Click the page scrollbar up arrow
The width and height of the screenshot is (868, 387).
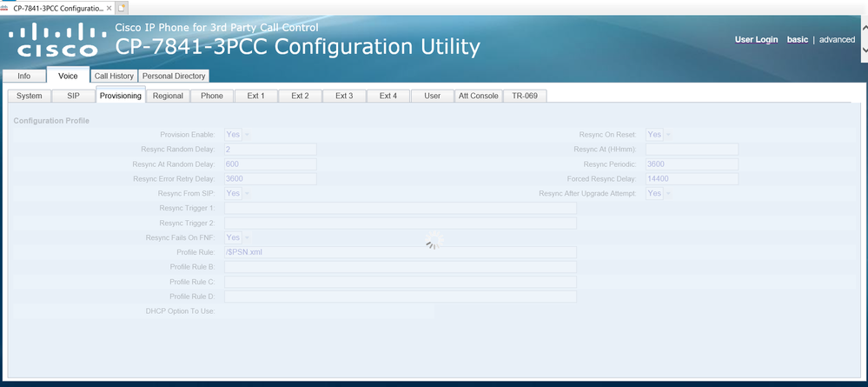pos(865,26)
